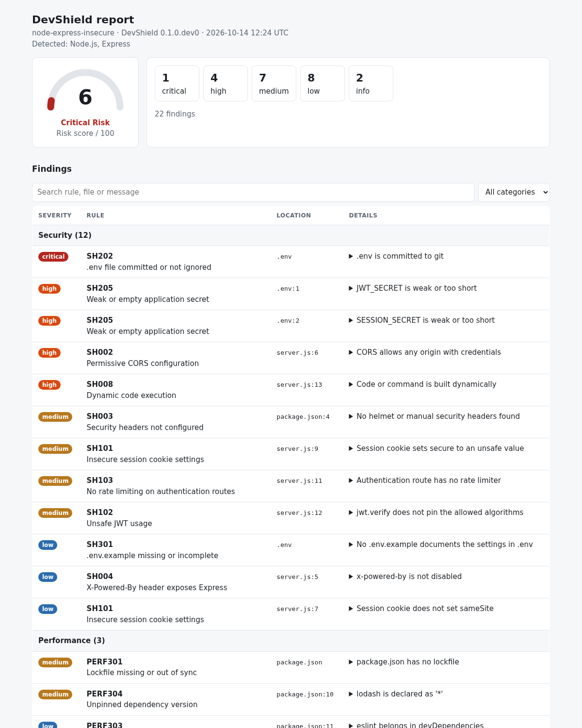
Task: Expand jwt.verify does not pin algorithms details
Action: click(436, 513)
